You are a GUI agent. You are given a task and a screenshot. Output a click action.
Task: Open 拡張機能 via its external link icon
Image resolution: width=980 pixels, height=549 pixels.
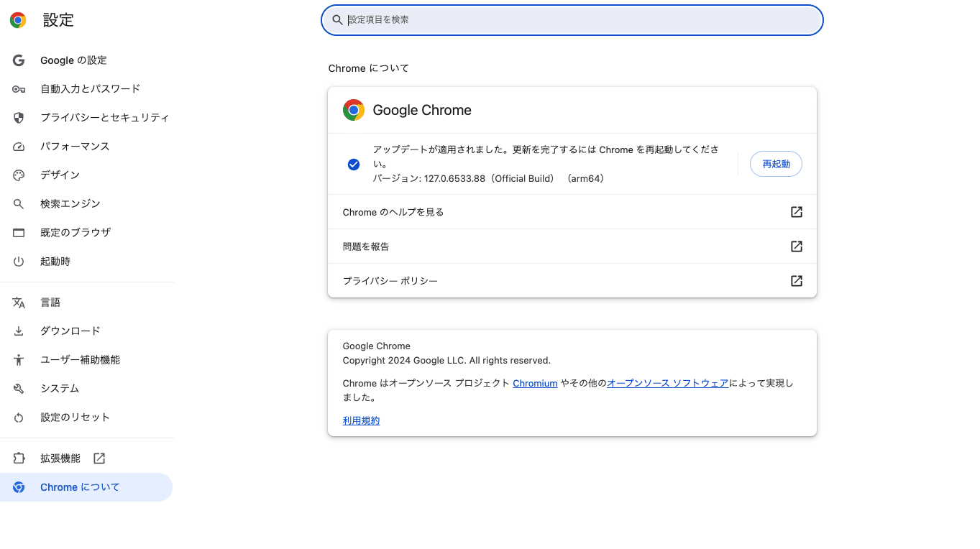click(x=99, y=458)
